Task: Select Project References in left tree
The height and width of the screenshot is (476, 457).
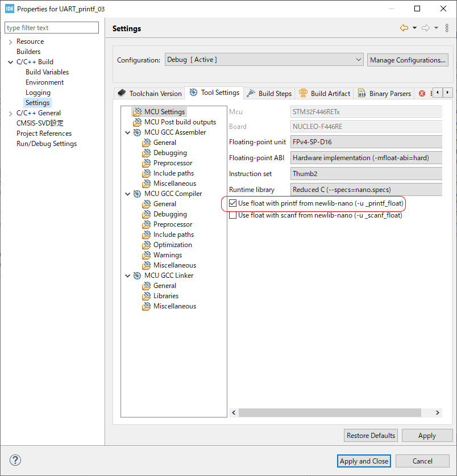Action: pyautogui.click(x=44, y=133)
